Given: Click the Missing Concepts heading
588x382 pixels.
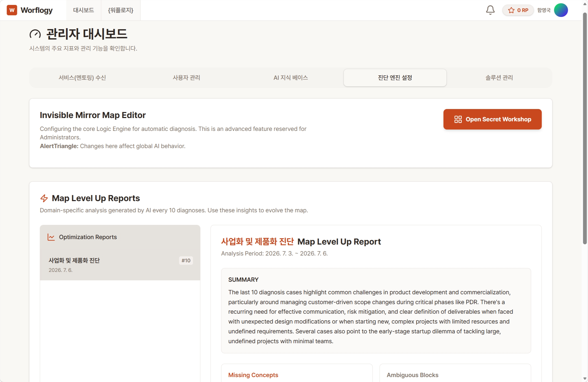Looking at the screenshot, I should point(253,375).
